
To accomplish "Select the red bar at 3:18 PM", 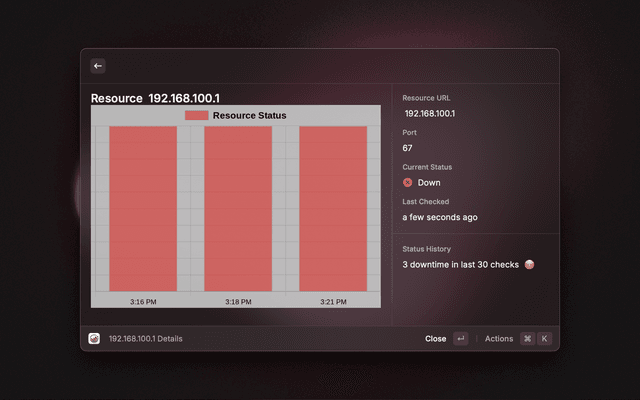I will point(238,209).
